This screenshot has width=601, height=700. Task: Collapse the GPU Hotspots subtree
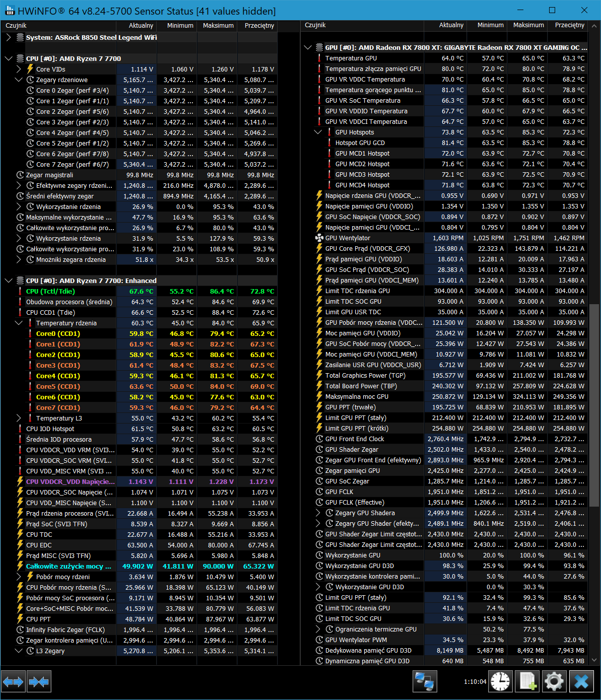tap(318, 132)
